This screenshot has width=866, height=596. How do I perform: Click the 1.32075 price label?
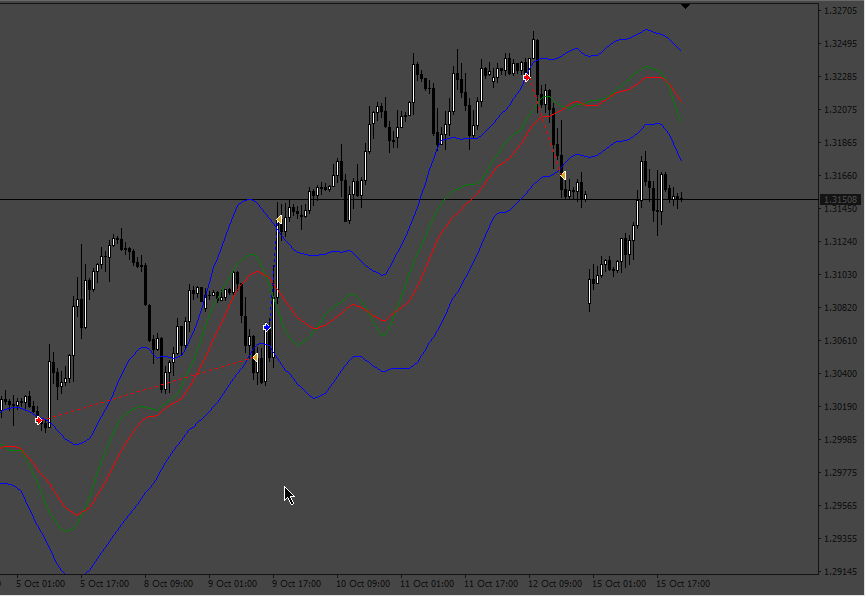pos(840,109)
